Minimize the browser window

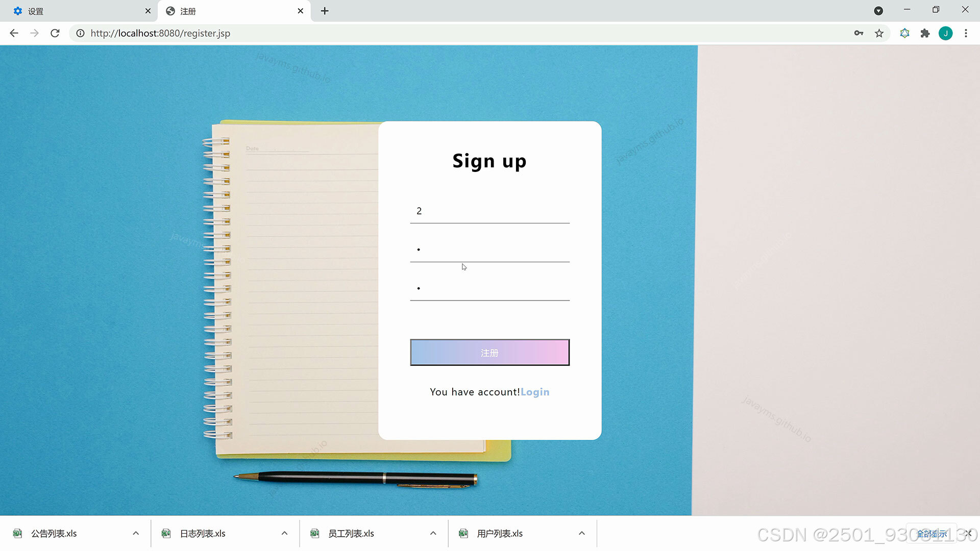907,9
